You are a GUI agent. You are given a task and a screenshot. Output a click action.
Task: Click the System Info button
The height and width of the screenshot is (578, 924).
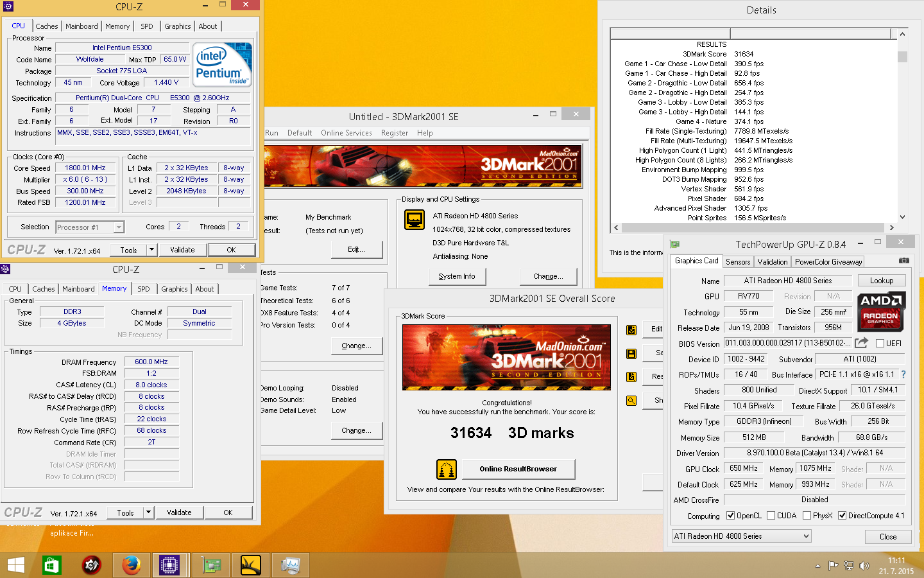pyautogui.click(x=457, y=276)
